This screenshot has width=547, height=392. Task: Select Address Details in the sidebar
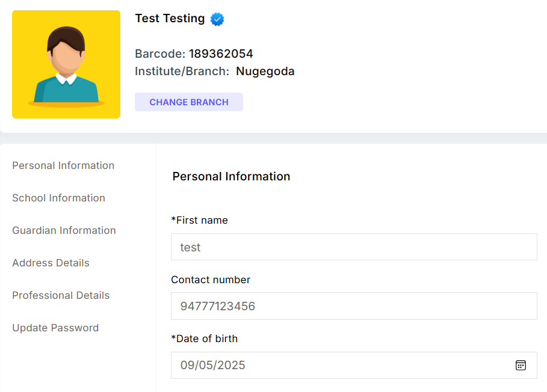51,263
